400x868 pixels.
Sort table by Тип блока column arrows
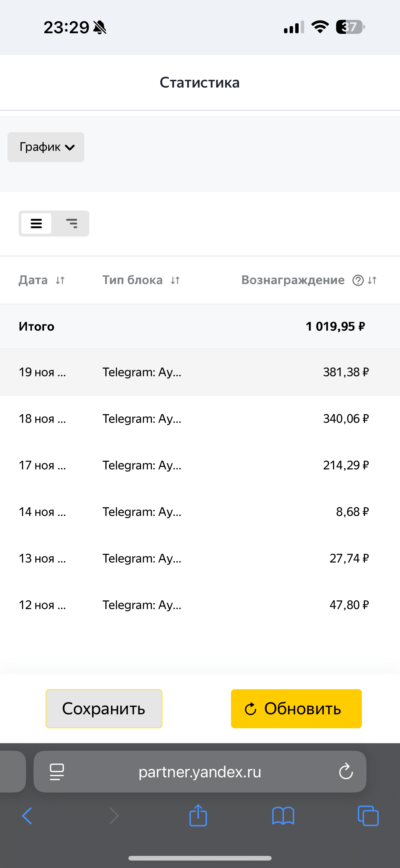click(x=175, y=280)
